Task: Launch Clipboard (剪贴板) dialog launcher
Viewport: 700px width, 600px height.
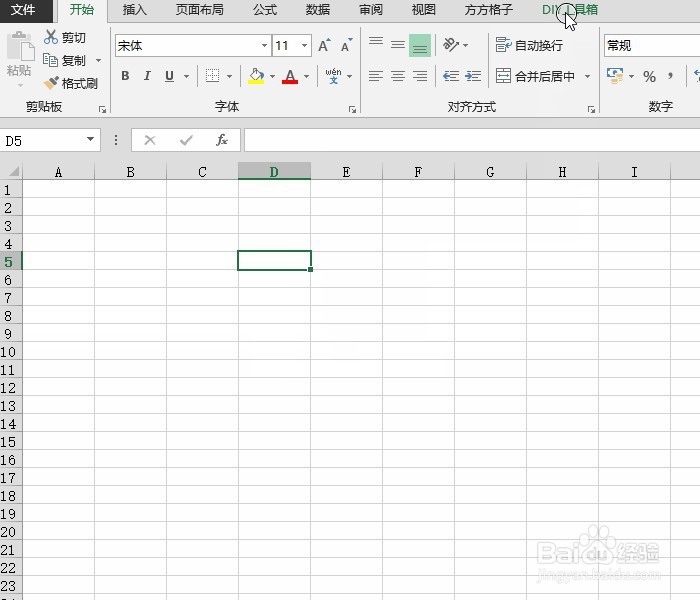Action: [x=103, y=110]
